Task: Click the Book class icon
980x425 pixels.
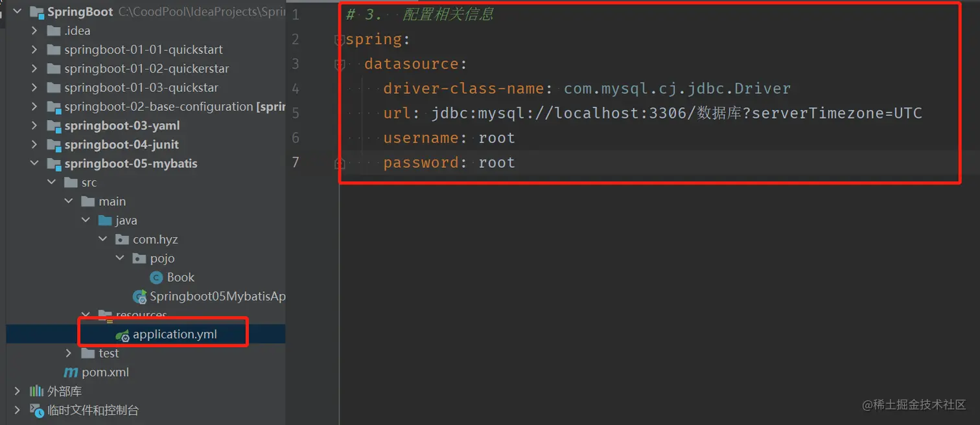Action: tap(156, 277)
